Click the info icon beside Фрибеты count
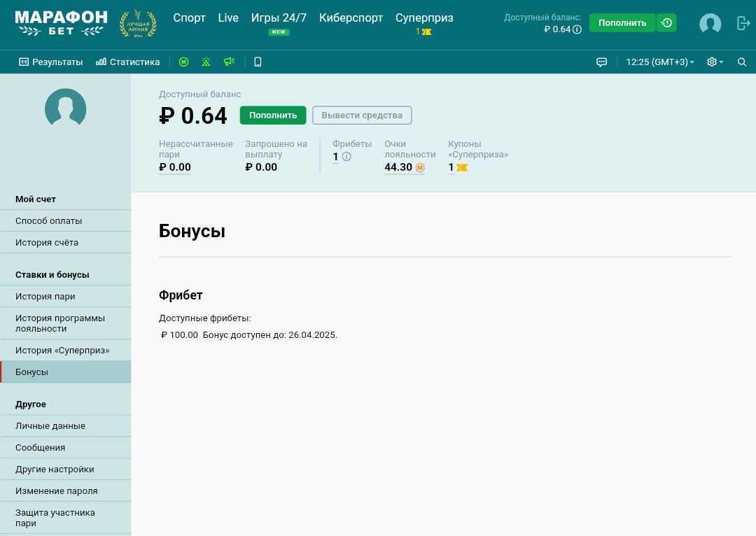The width and height of the screenshot is (756, 536). [346, 157]
